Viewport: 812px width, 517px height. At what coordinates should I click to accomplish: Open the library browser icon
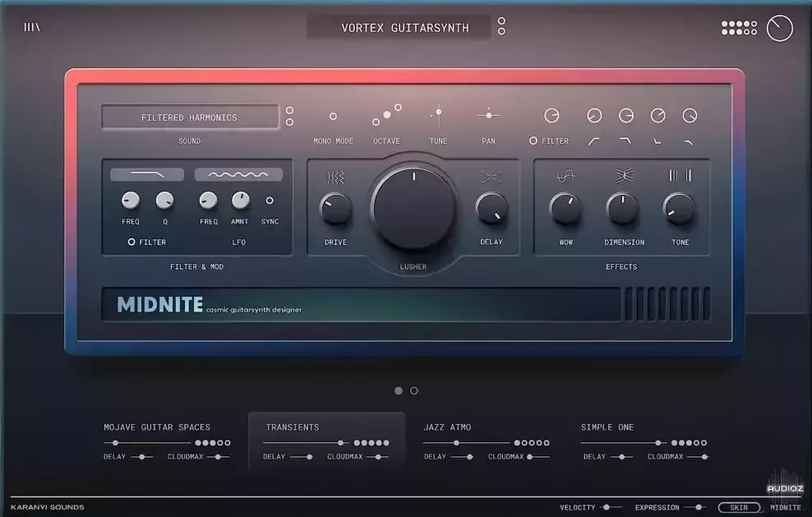click(x=32, y=27)
